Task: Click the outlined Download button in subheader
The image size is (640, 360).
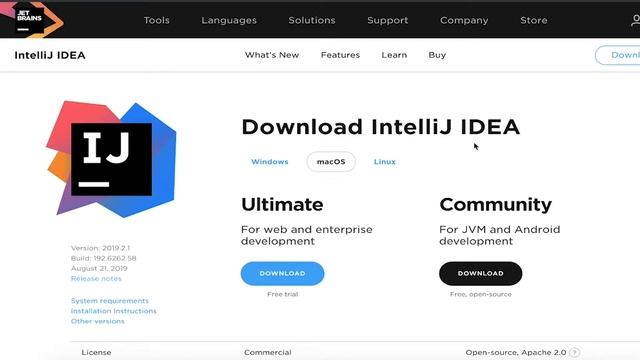Action: tap(618, 55)
